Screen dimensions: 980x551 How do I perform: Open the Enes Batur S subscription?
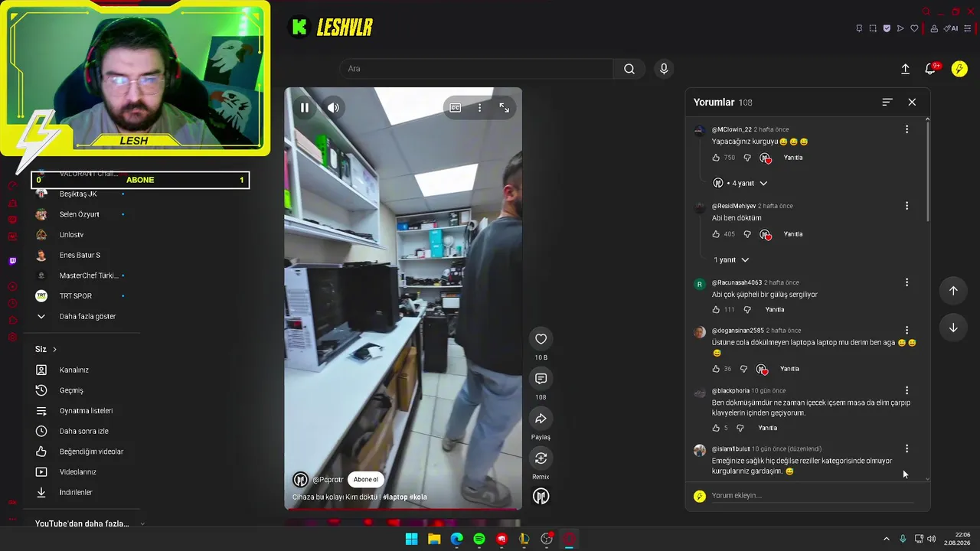point(81,255)
